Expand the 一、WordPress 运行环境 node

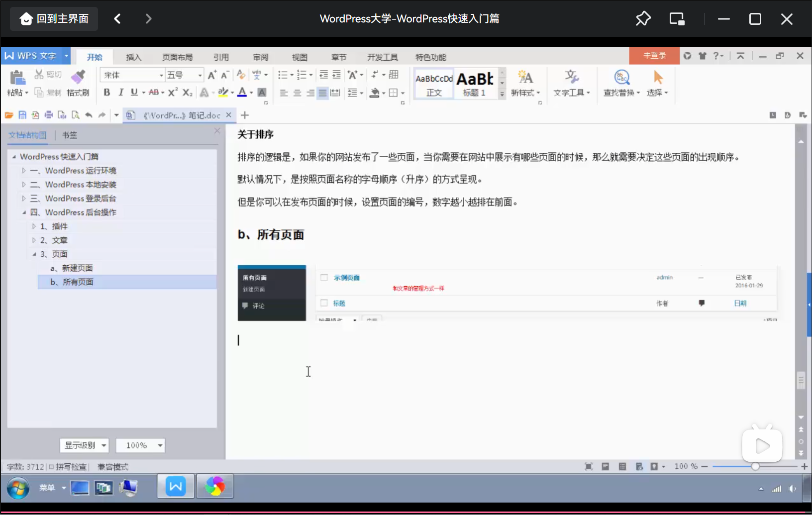pyautogui.click(x=24, y=171)
